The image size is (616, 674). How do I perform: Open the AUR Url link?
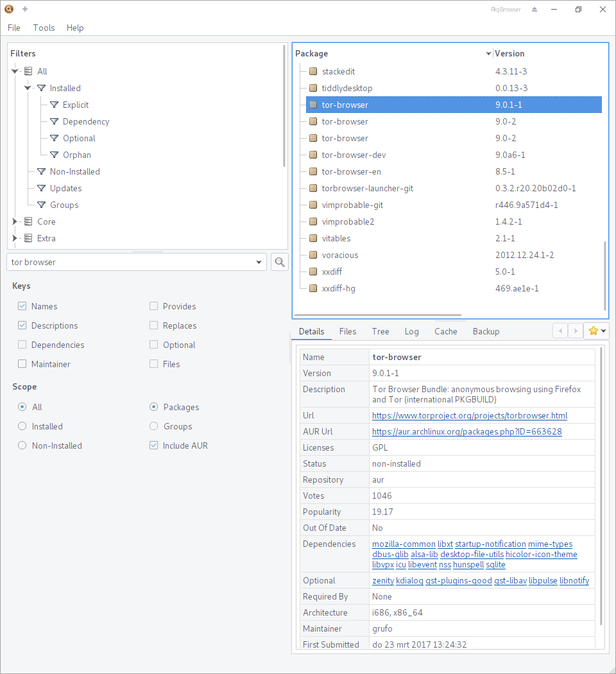(x=467, y=431)
